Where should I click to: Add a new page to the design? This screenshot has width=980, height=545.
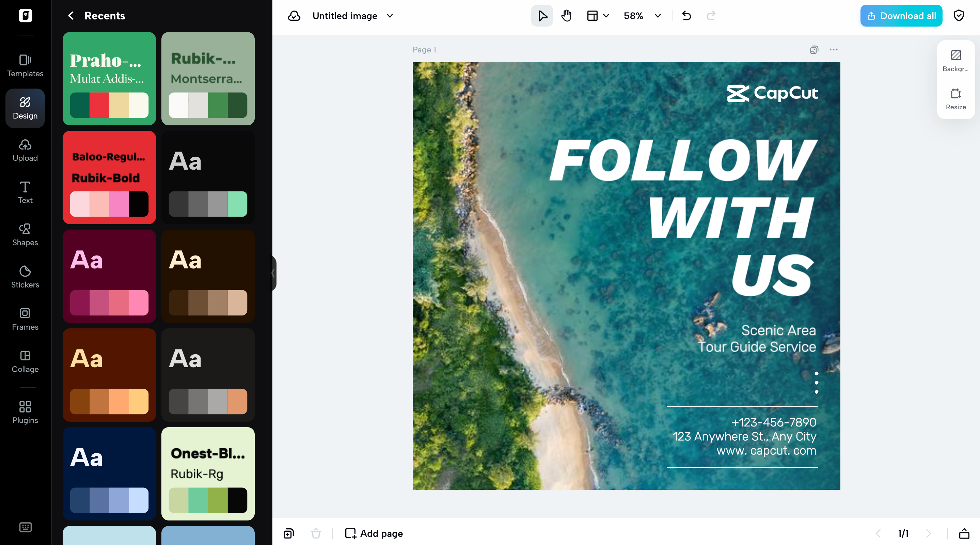pos(373,533)
